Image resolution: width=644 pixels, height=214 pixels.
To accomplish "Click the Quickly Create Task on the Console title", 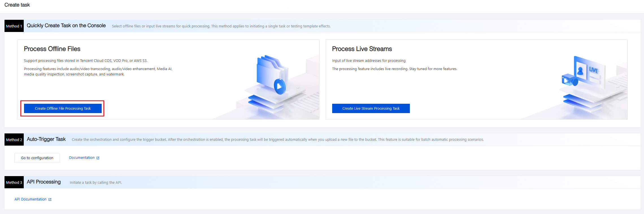I will [66, 26].
